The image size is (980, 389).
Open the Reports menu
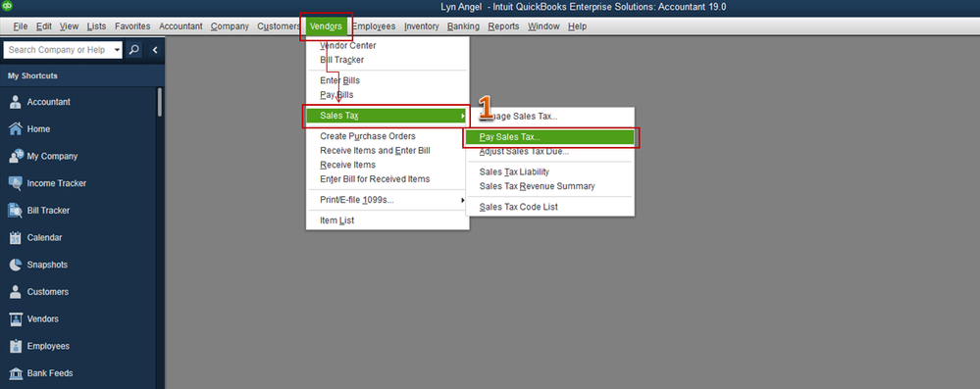503,26
